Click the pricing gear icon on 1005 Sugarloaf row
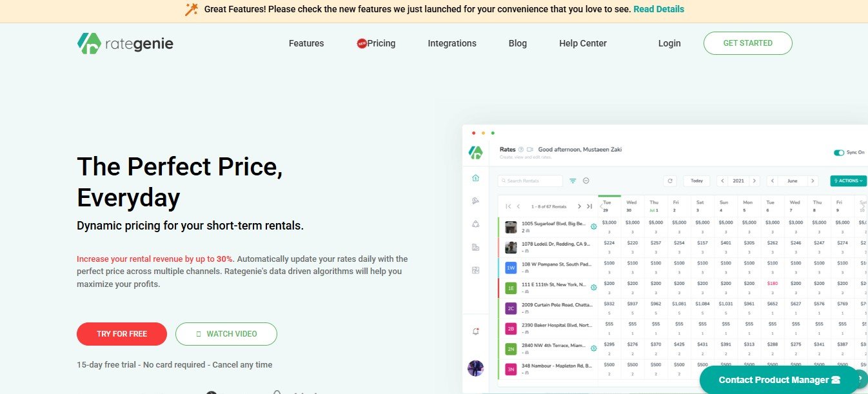Viewport: 868px width, 394px height. (x=593, y=226)
